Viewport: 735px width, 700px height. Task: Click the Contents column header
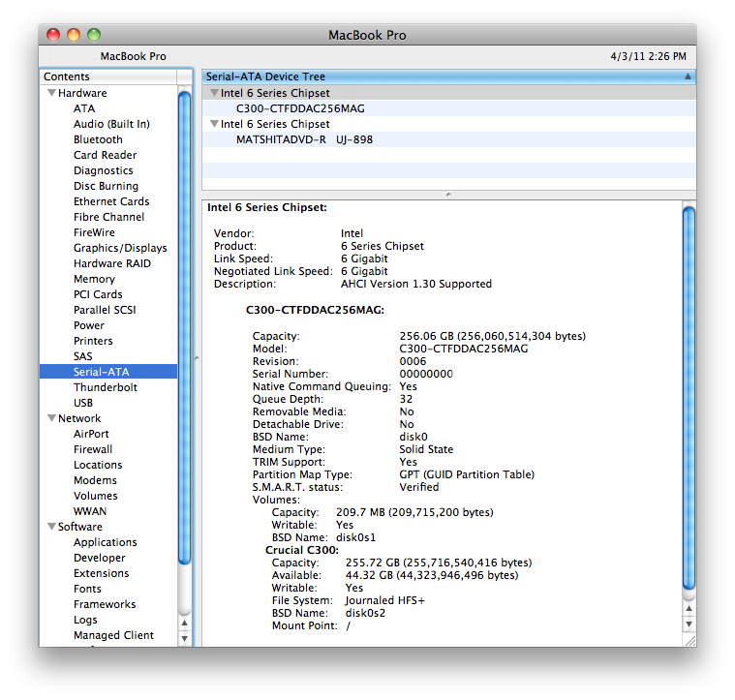[x=108, y=76]
